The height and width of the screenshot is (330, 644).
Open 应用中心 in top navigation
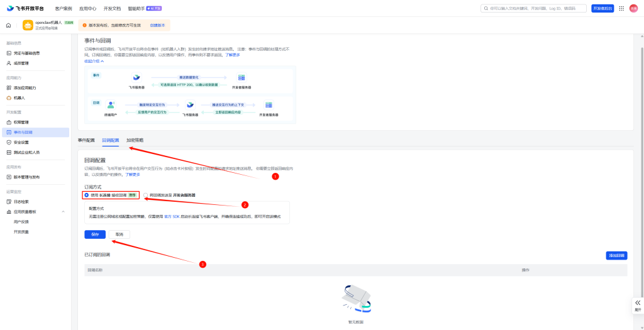(87, 8)
